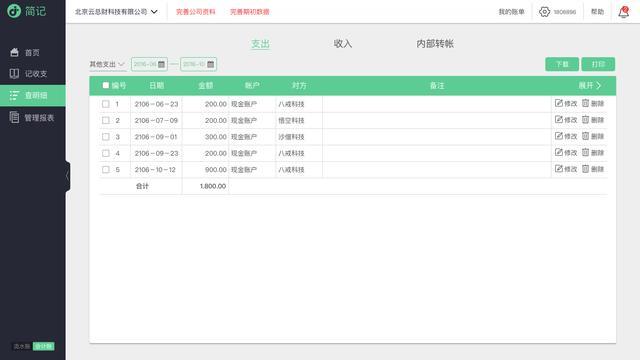Open calendar icon of start date field
Image resolution: width=640 pixels, height=360 pixels.
click(x=161, y=64)
